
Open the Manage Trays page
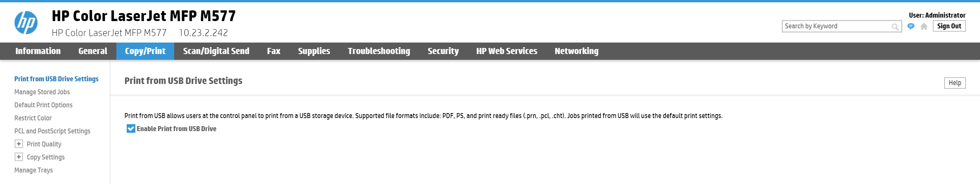34,170
